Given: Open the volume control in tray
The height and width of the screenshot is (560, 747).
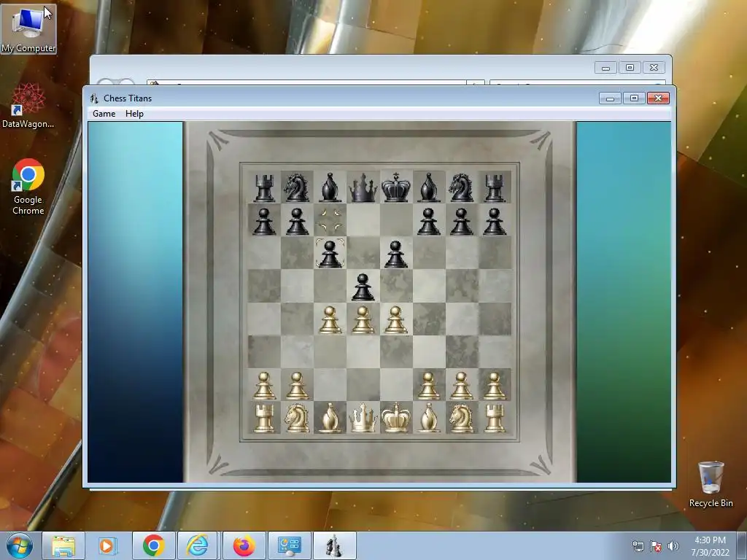Looking at the screenshot, I should (673, 546).
